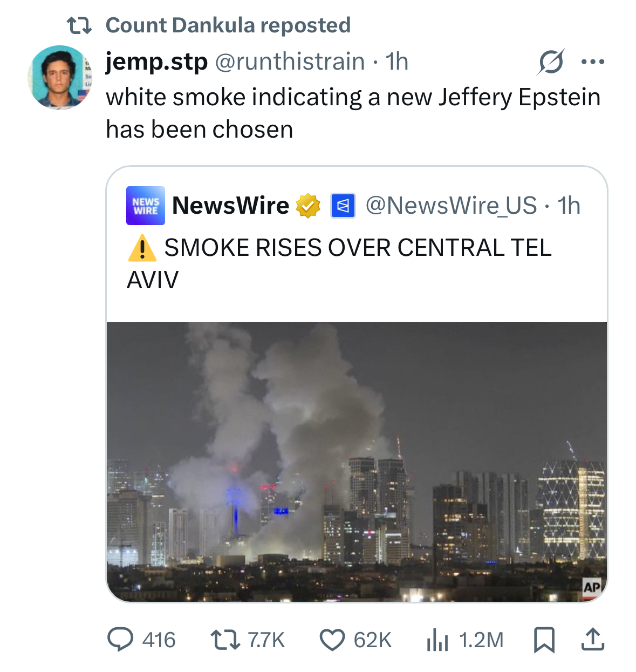Open the three-dot more options menu
Image resolution: width=636 pixels, height=672 pixels.
(x=592, y=62)
